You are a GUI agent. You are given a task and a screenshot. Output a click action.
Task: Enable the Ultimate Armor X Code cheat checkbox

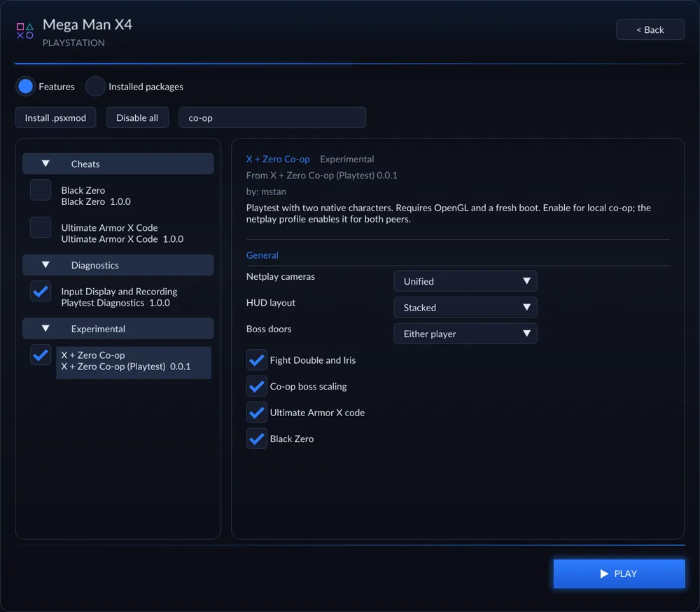tap(41, 227)
